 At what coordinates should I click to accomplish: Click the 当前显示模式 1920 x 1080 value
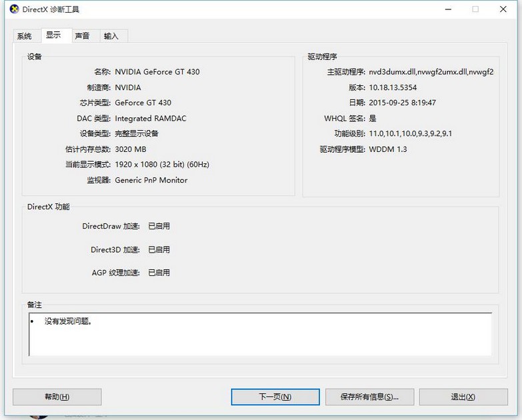click(x=162, y=164)
